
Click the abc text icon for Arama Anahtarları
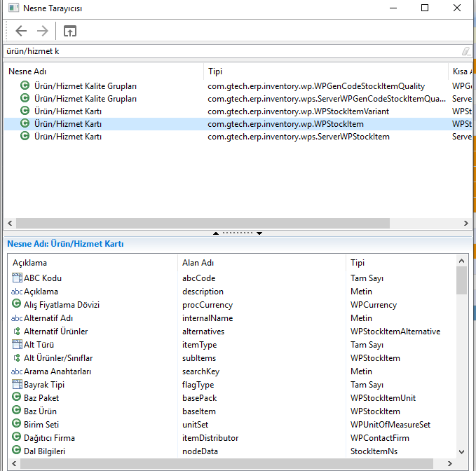coord(17,371)
